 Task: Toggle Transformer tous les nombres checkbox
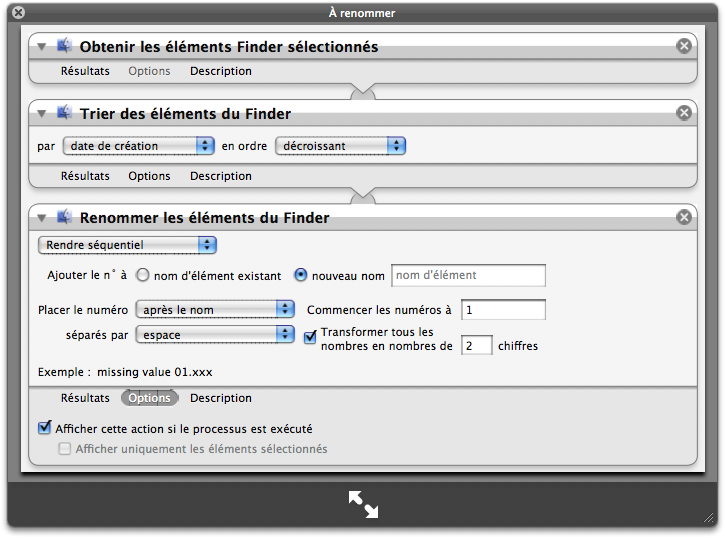click(310, 337)
